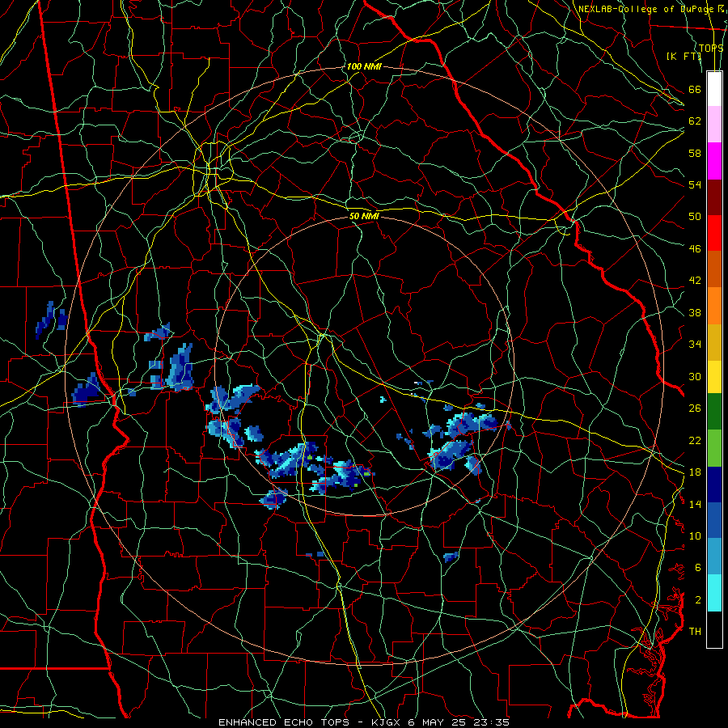Click the '100 NMI' range ring label
Viewport: 728px width, 728px height.
(x=364, y=66)
